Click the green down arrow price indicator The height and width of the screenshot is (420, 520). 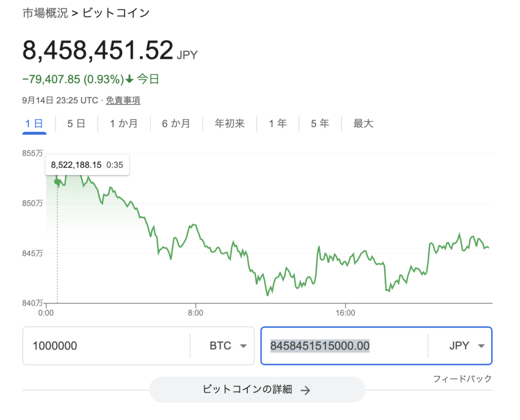pyautogui.click(x=129, y=79)
